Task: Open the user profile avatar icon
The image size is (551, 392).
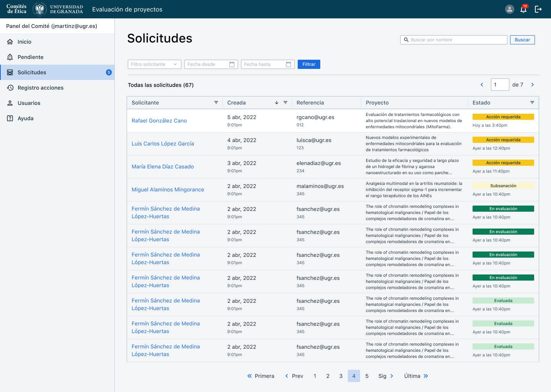Action: [509, 9]
